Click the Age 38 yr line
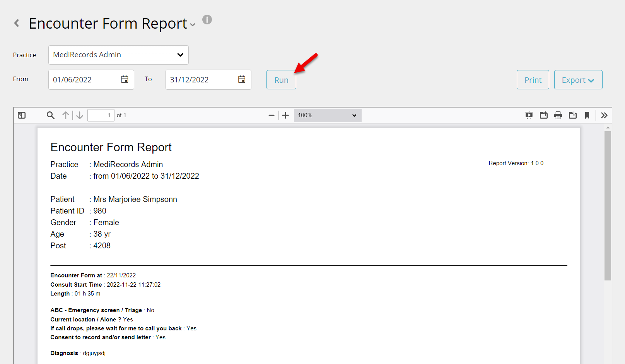Viewport: 625px width, 364px height. [80, 234]
